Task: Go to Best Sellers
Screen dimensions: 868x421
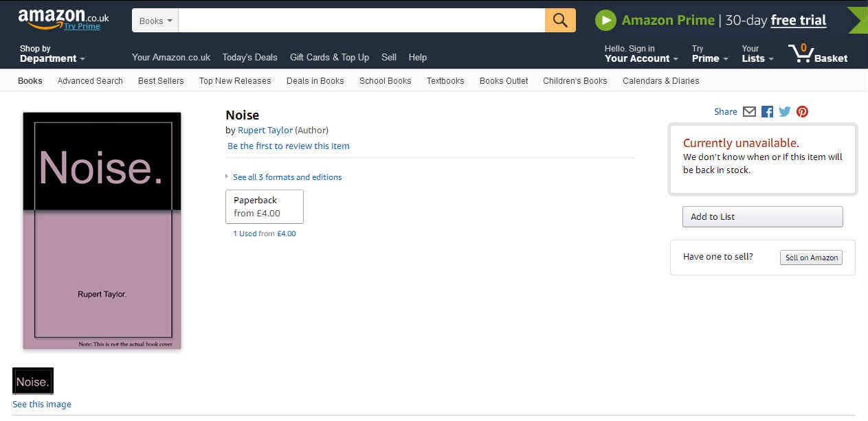Action: pyautogui.click(x=161, y=81)
